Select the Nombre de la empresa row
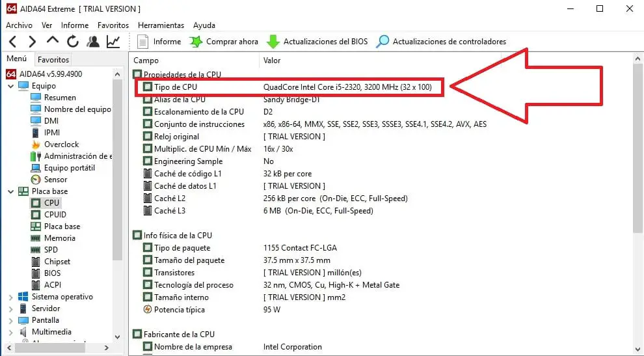 tap(232, 347)
